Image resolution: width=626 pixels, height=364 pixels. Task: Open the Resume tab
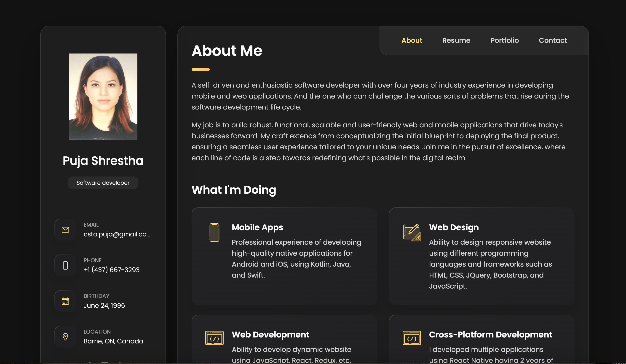point(456,40)
